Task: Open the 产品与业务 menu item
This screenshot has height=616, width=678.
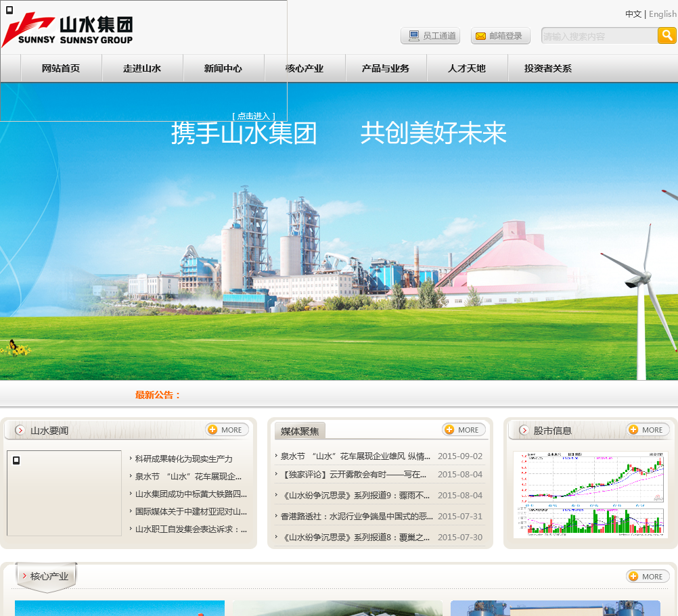Action: pyautogui.click(x=386, y=68)
